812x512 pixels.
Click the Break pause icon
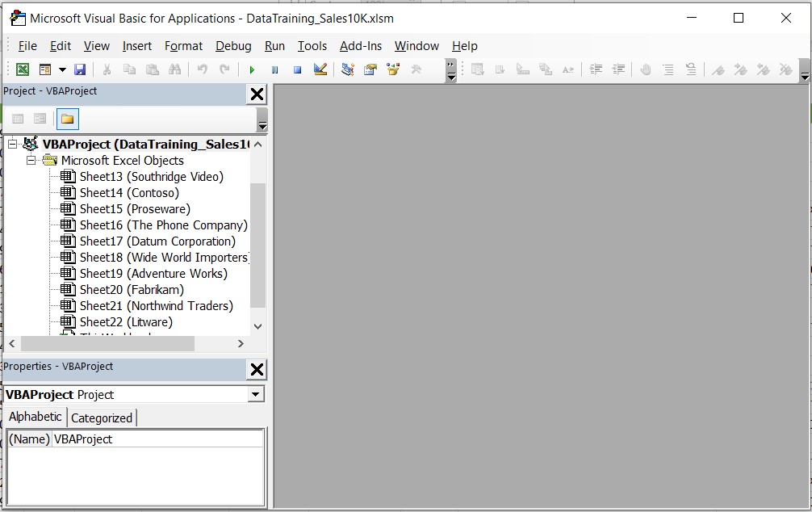pyautogui.click(x=274, y=69)
